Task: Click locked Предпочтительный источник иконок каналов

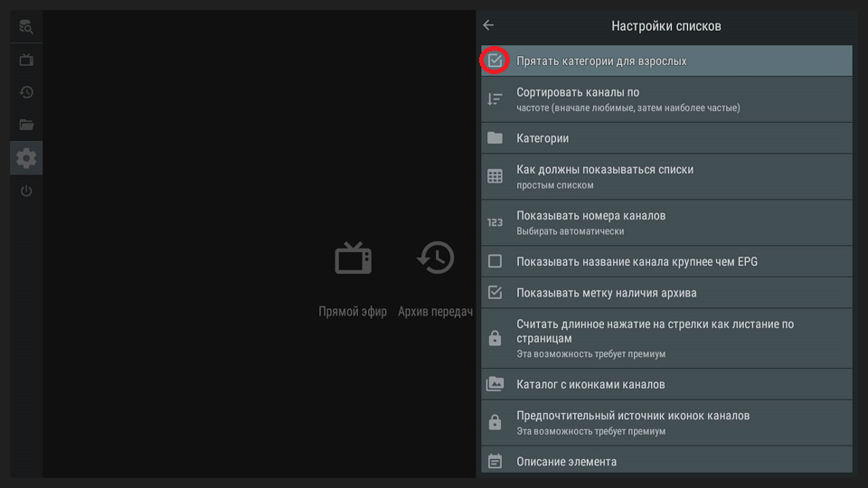Action: coord(666,422)
